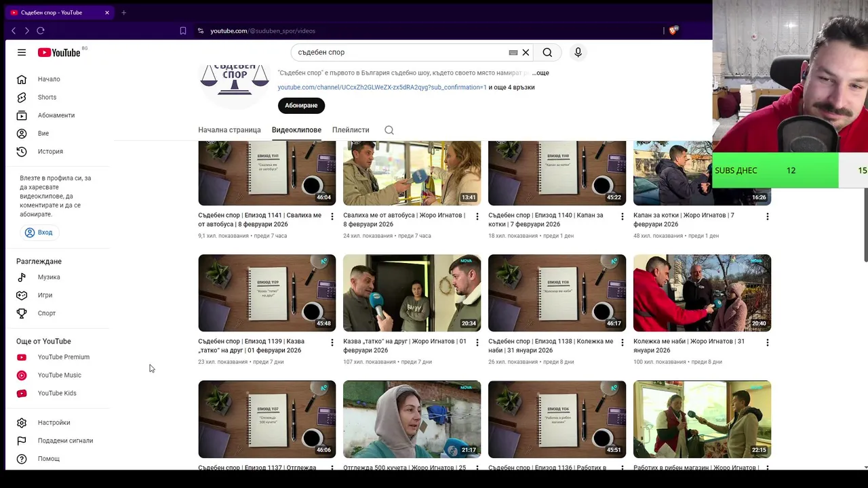Screen dimensions: 868x488
Task: Click the search magnifier button
Action: tap(547, 52)
